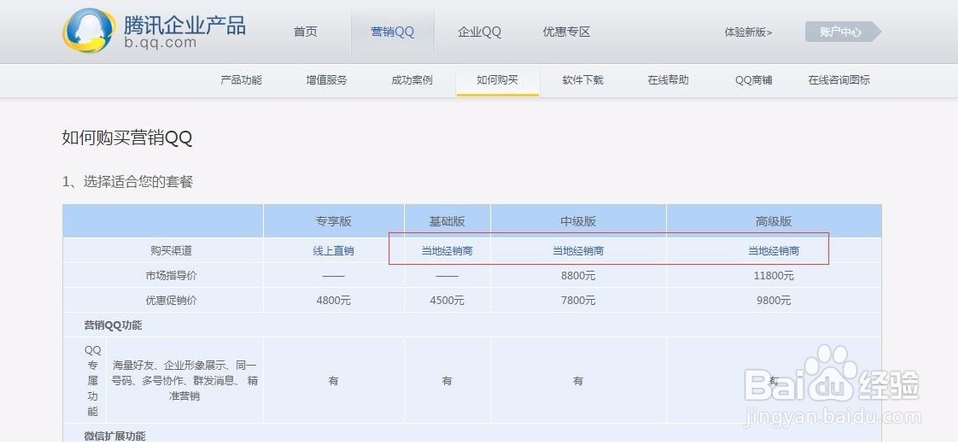Open 软件下载 page

[x=583, y=80]
